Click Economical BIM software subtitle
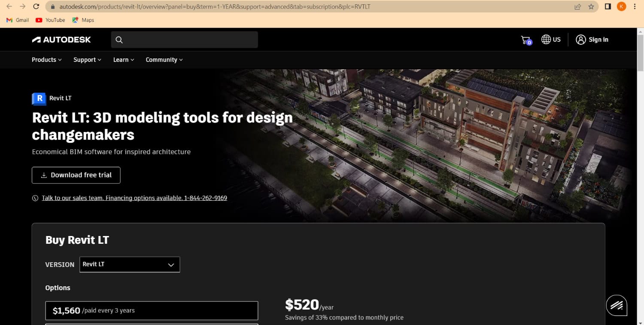 (111, 152)
